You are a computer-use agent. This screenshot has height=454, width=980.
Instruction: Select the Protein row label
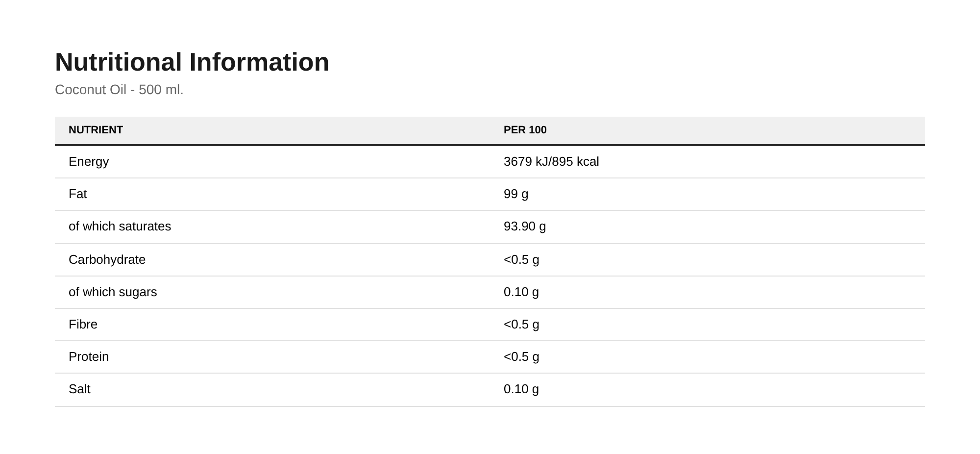pyautogui.click(x=89, y=357)
